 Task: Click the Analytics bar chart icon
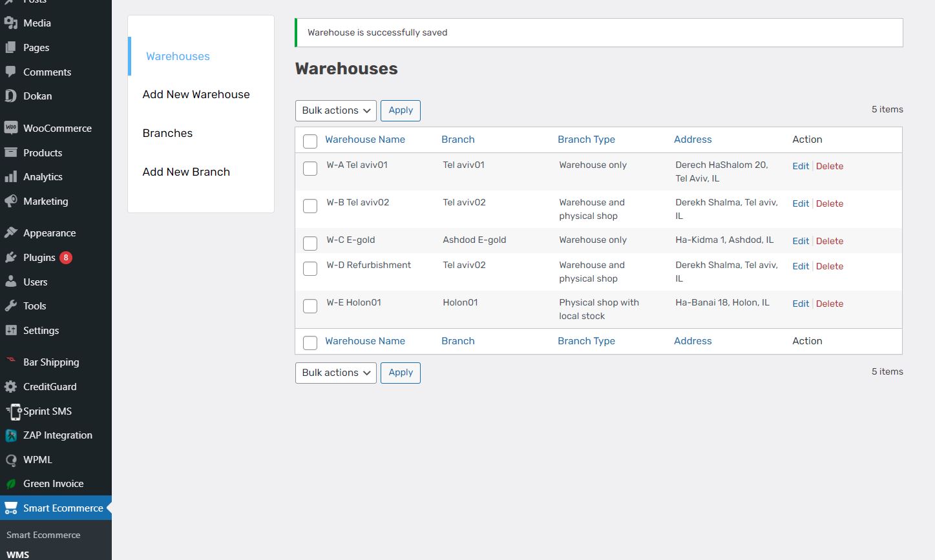point(11,177)
